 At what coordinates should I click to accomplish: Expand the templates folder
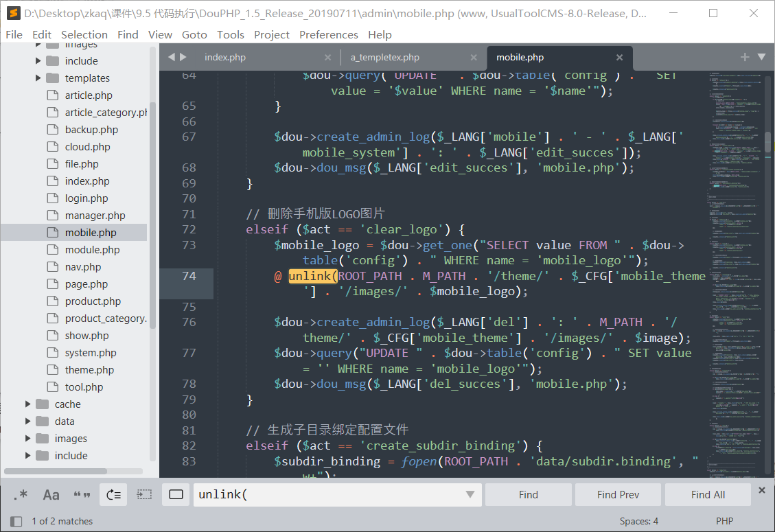(x=38, y=78)
